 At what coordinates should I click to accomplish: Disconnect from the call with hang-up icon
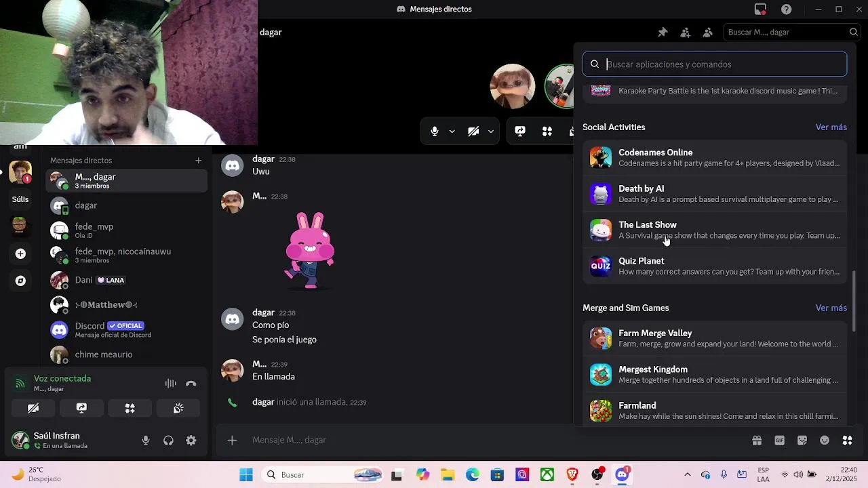(x=191, y=384)
